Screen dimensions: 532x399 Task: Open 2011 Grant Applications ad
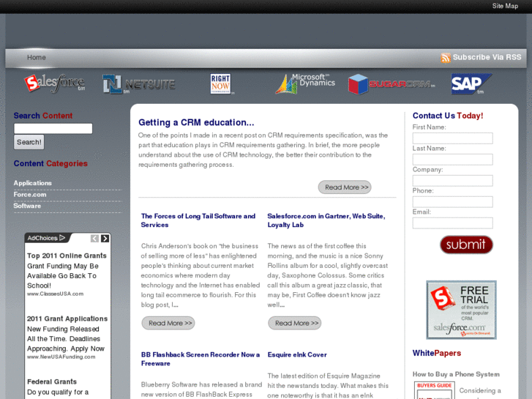click(67, 319)
